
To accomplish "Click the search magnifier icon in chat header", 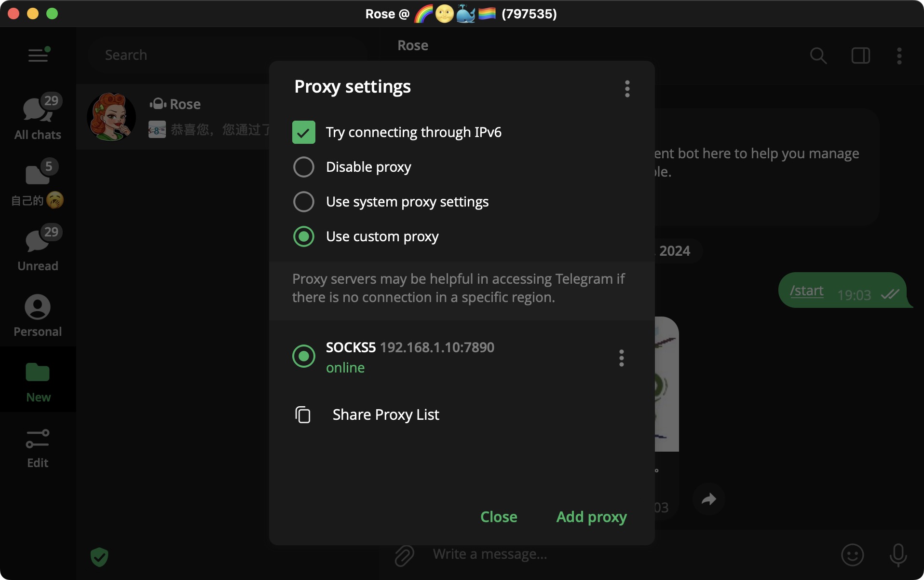I will point(818,56).
